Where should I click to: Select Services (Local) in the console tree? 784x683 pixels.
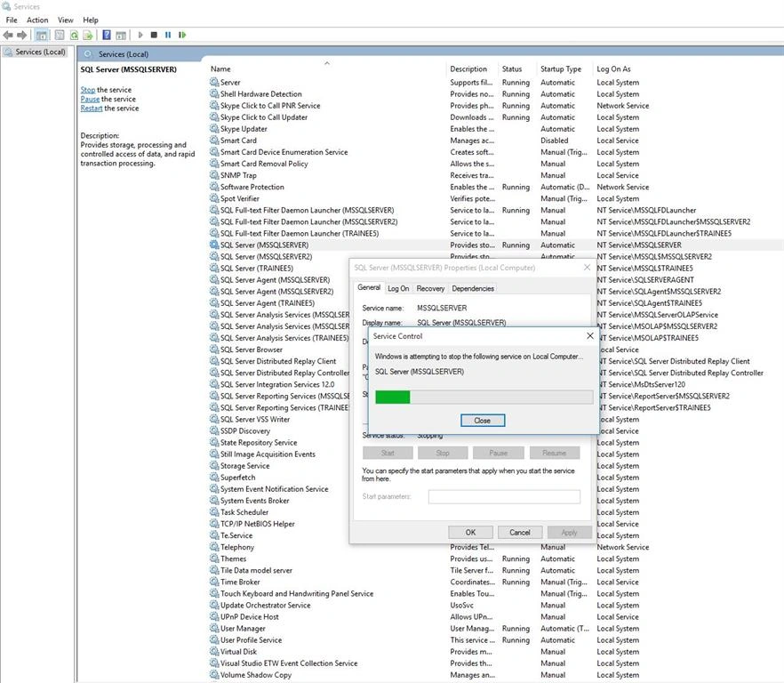[40, 52]
